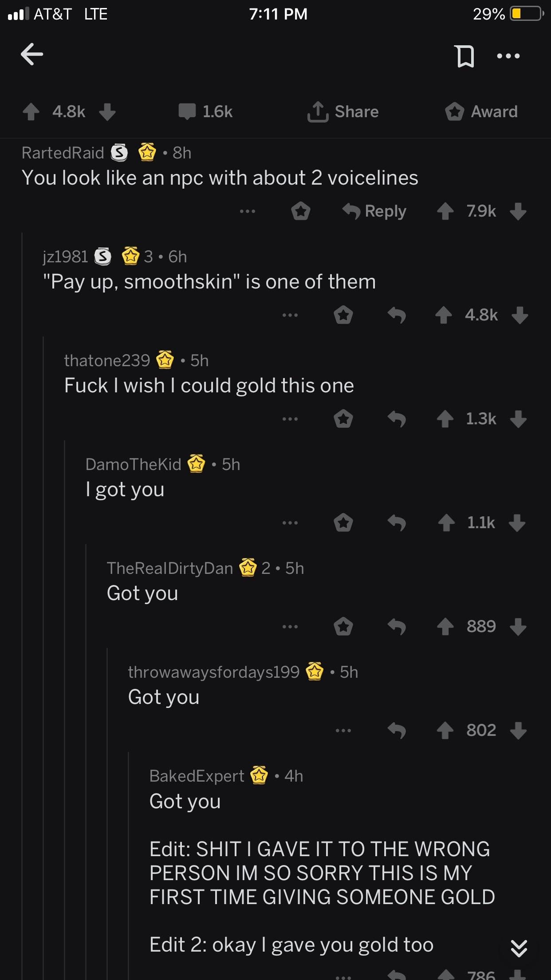The image size is (551, 980).
Task: Award icon on TheRealDirtyDan's comment
Action: (343, 627)
